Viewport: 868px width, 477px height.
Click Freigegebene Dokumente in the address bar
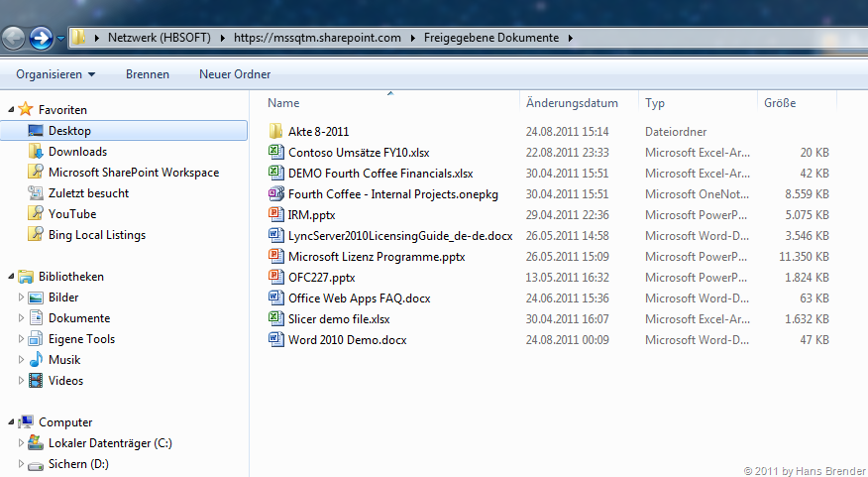tap(490, 38)
